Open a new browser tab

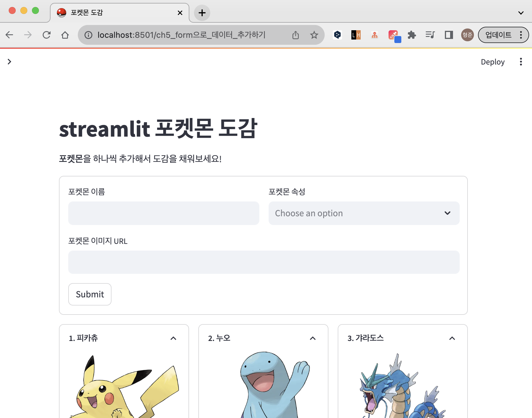(x=202, y=13)
